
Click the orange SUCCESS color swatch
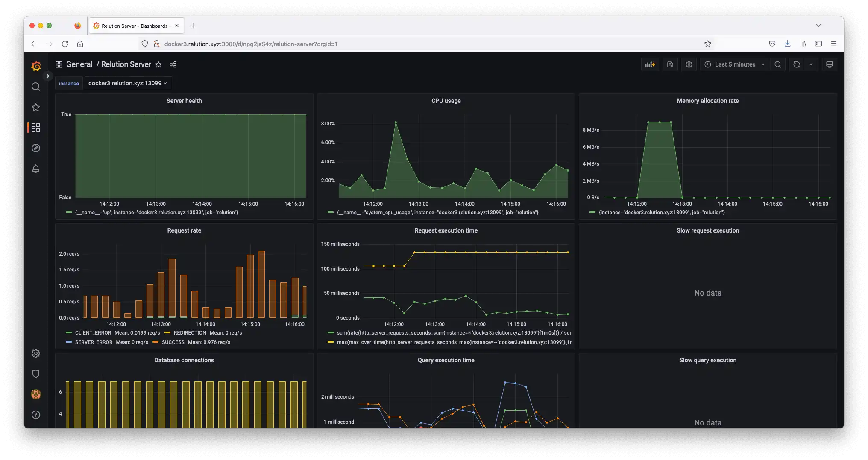click(x=155, y=342)
